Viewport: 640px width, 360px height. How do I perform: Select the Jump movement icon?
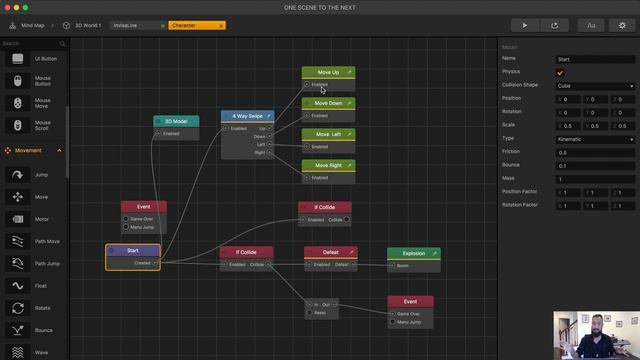pyautogui.click(x=18, y=175)
